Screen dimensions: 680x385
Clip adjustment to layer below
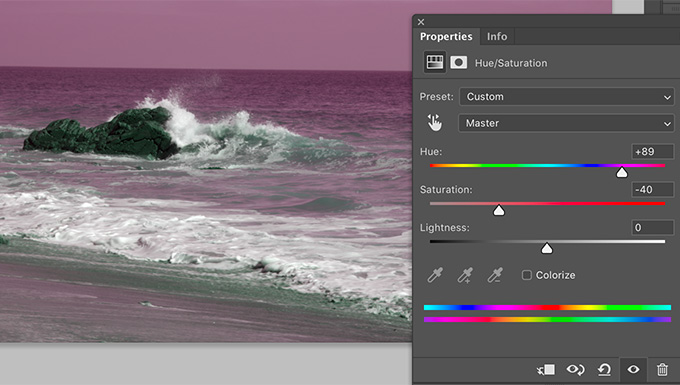click(546, 369)
